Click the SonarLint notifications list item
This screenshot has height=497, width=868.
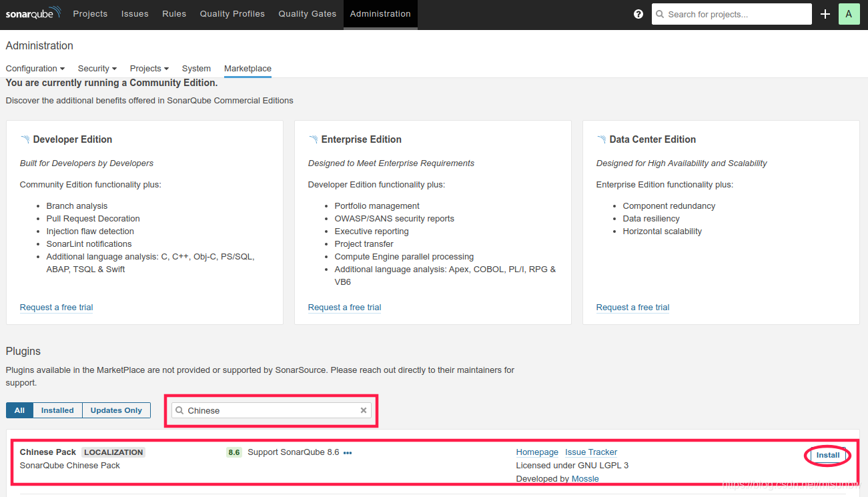(x=89, y=244)
